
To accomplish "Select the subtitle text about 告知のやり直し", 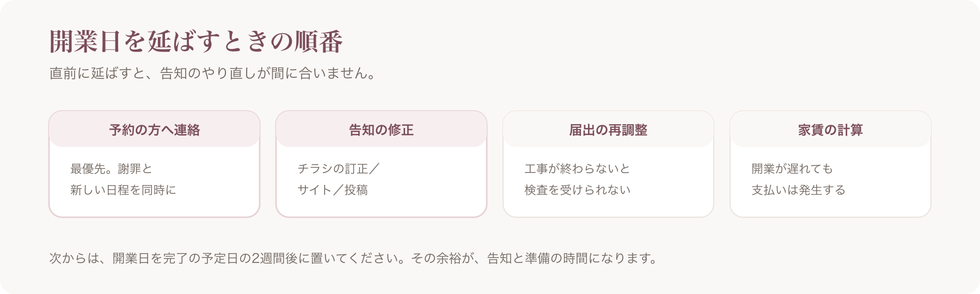I will point(213,73).
